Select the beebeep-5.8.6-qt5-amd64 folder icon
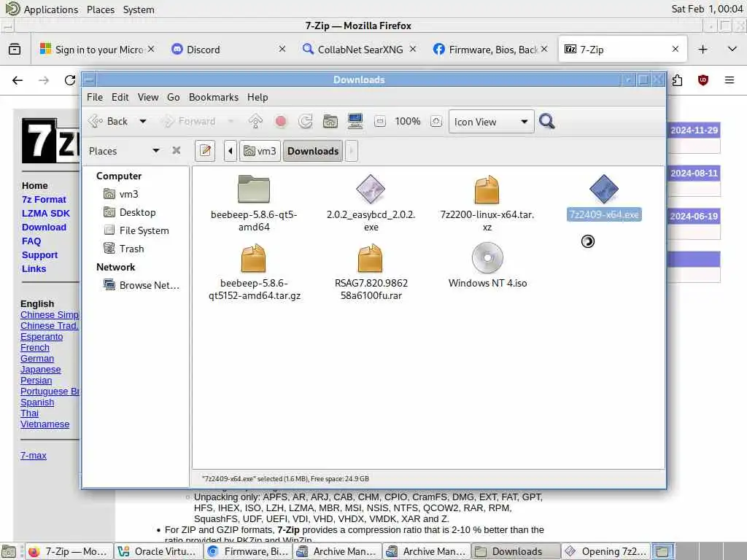This screenshot has width=747, height=560. (x=254, y=189)
